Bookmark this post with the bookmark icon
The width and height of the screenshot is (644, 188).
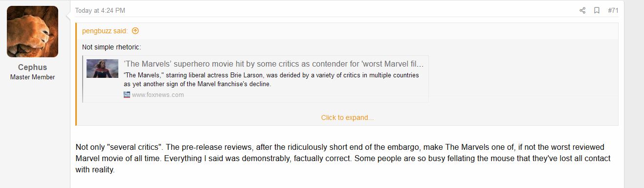597,10
